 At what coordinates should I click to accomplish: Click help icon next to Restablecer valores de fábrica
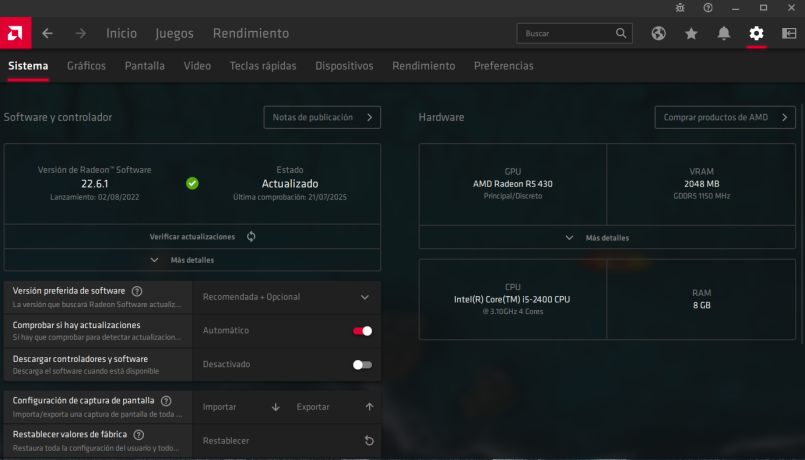point(139,435)
